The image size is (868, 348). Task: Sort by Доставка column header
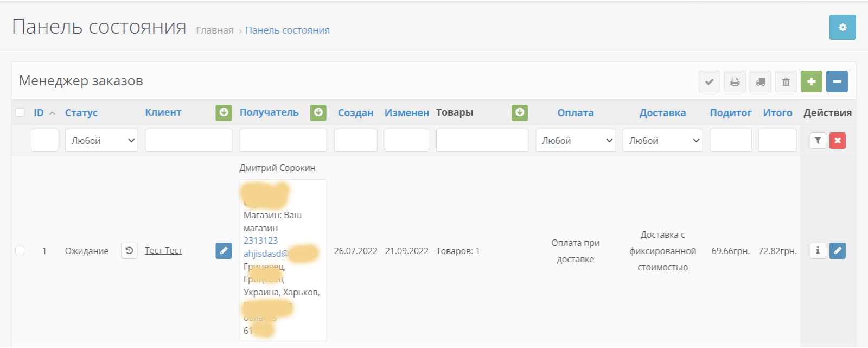tap(662, 113)
